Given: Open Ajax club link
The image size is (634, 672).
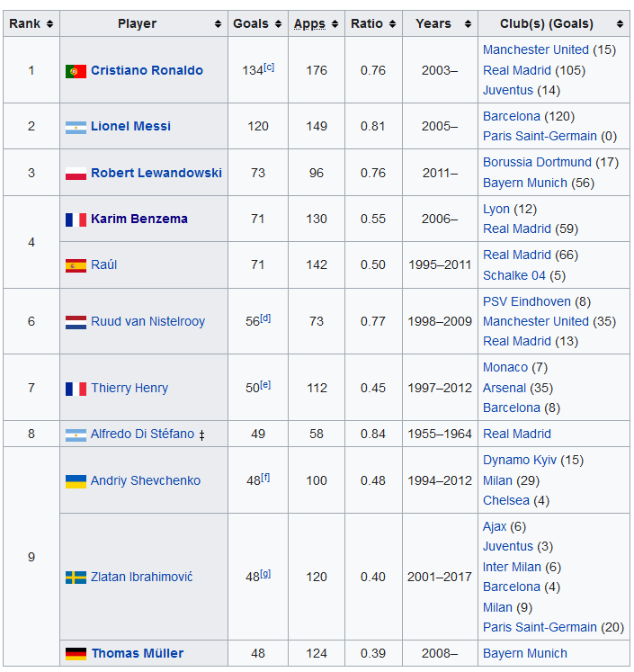Looking at the screenshot, I should pyautogui.click(x=495, y=526).
